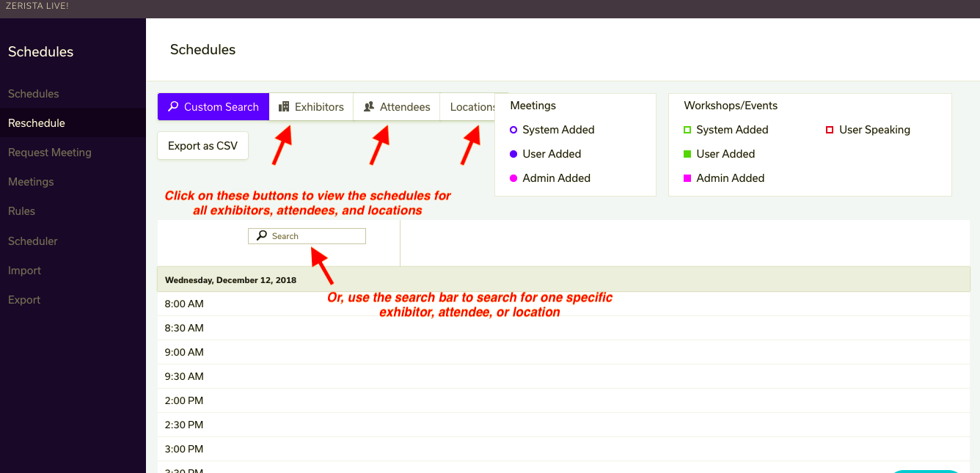The height and width of the screenshot is (473, 980).
Task: Click the Attendees people icon
Action: (x=369, y=106)
